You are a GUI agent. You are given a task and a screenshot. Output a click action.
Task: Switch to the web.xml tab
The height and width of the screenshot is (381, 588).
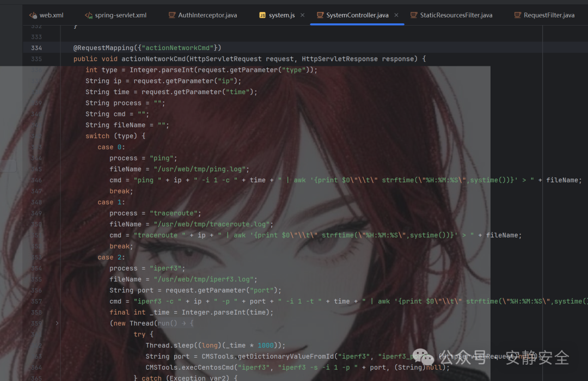[x=50, y=15]
